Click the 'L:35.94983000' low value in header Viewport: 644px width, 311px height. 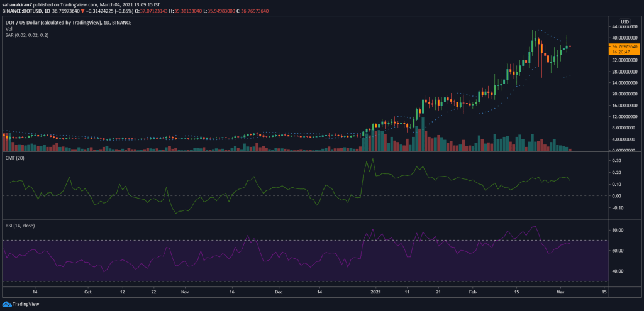pos(218,11)
